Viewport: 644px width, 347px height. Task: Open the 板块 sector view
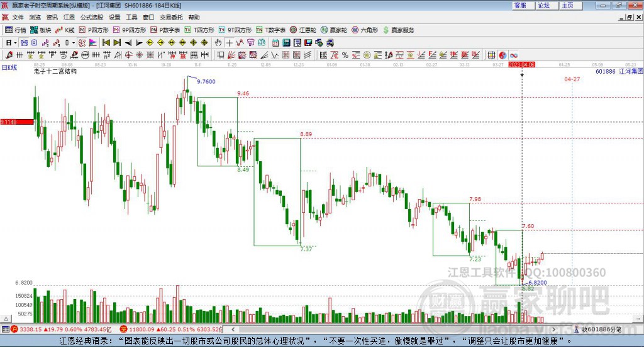[40, 30]
